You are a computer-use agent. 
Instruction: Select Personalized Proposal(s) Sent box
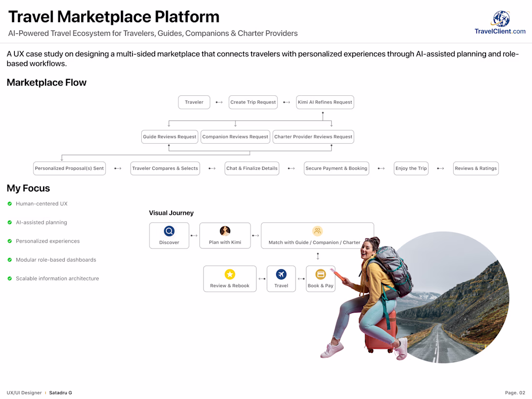(x=70, y=168)
